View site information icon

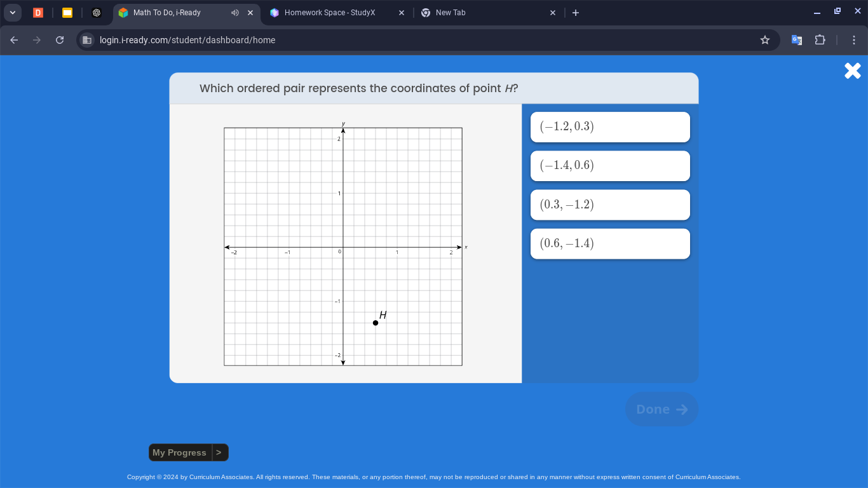click(88, 40)
